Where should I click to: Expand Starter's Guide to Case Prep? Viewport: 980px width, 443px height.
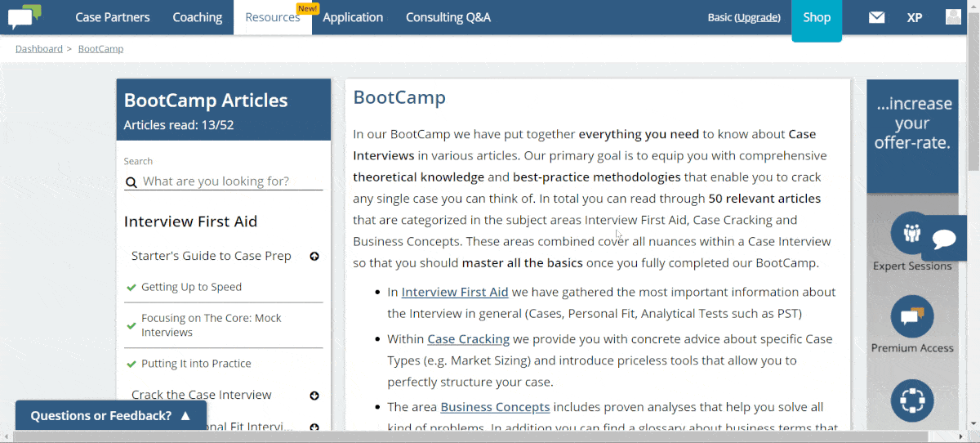click(314, 257)
